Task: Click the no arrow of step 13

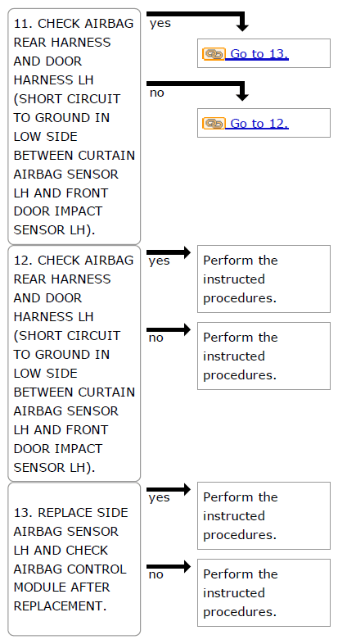Action: pyautogui.click(x=169, y=566)
